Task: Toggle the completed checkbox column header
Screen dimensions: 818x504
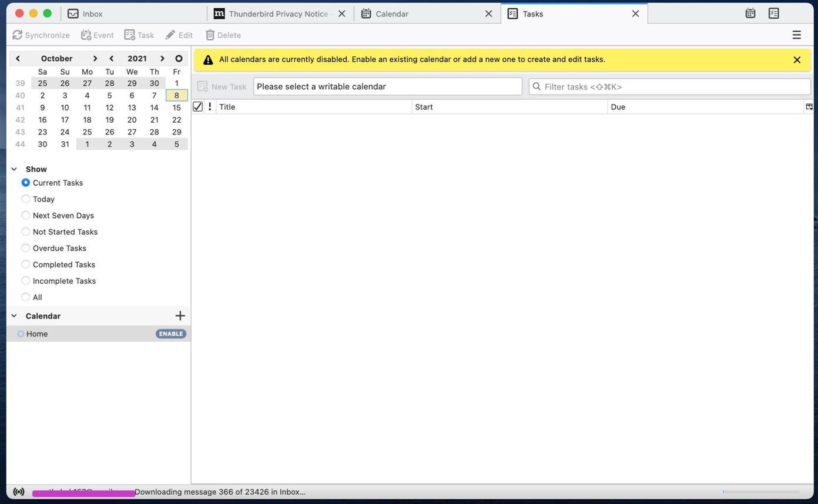Action: click(197, 106)
